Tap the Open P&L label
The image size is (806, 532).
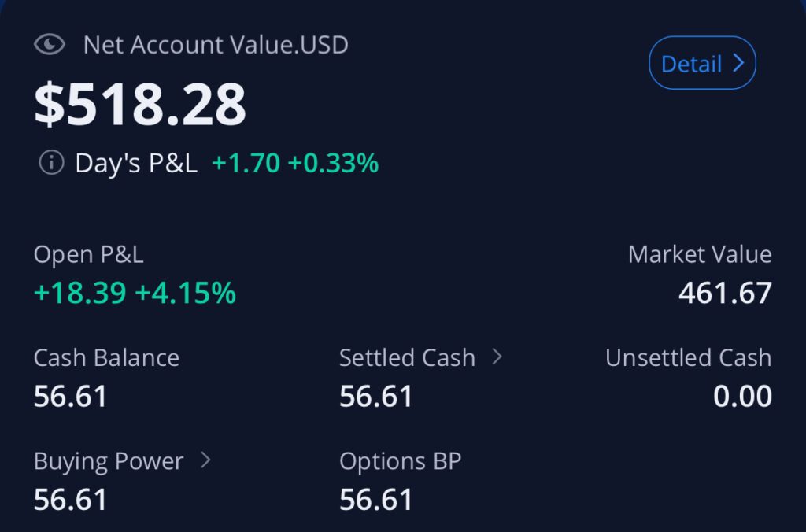[x=89, y=254]
